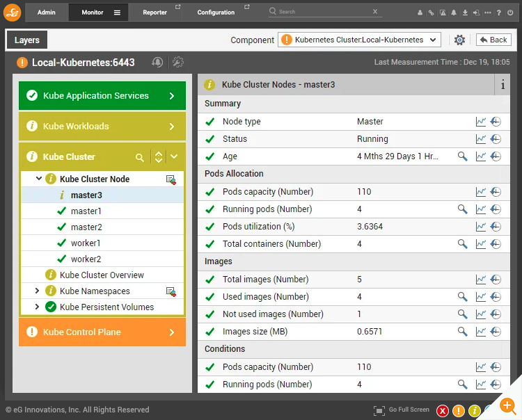Open the Monitor hamburger menu

click(x=117, y=13)
